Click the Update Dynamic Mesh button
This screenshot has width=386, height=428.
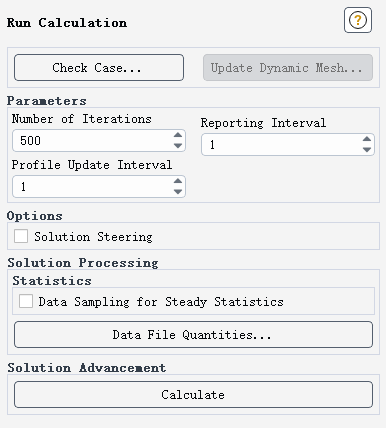[288, 68]
